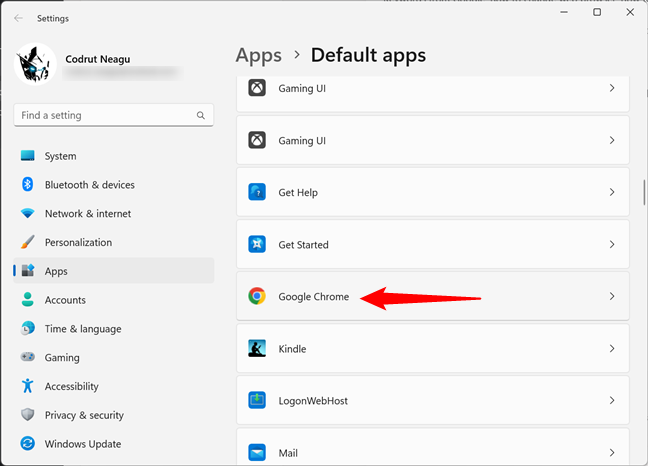Select Network & internet in sidebar
This screenshot has height=466, width=648.
[88, 214]
